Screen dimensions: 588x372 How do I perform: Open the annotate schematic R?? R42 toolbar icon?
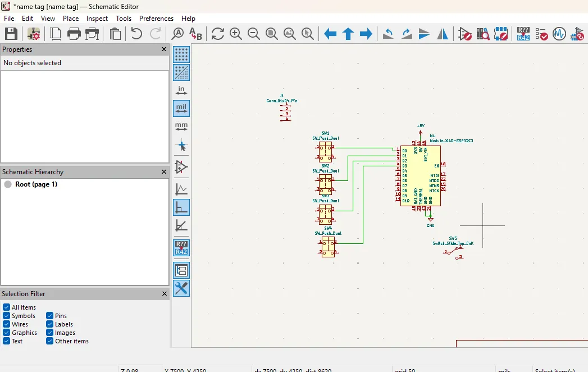[x=523, y=34]
